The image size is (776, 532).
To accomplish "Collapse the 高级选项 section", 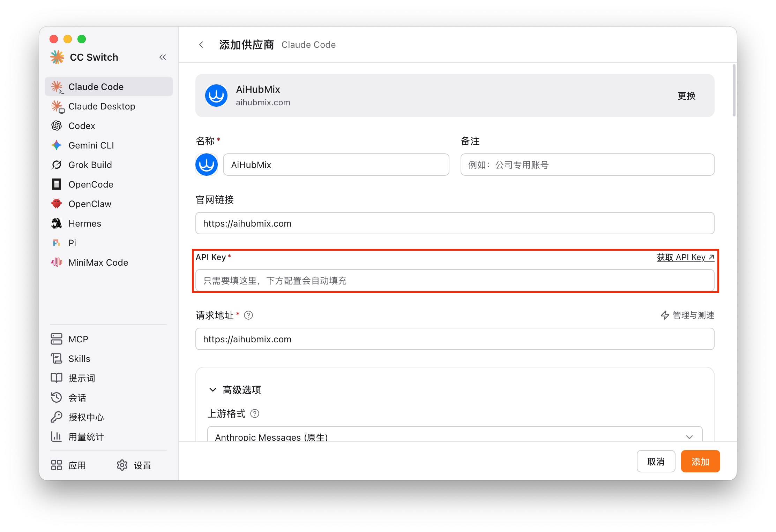I will [234, 390].
